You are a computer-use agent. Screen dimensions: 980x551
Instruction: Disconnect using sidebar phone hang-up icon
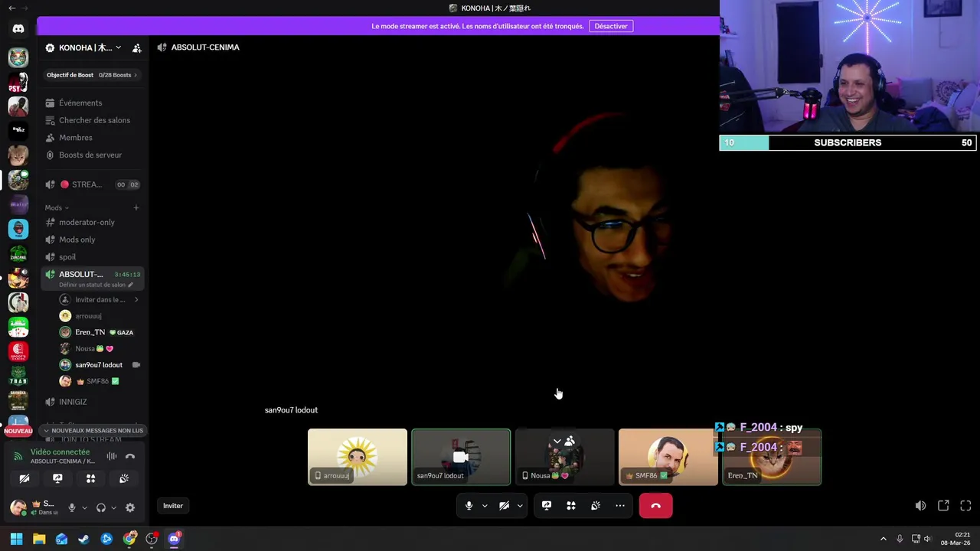[130, 456]
